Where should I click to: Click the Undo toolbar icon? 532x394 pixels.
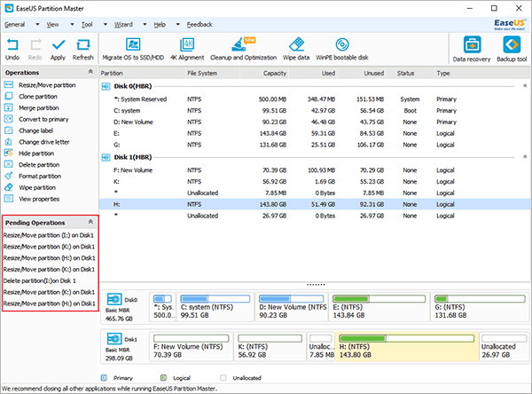pos(12,50)
